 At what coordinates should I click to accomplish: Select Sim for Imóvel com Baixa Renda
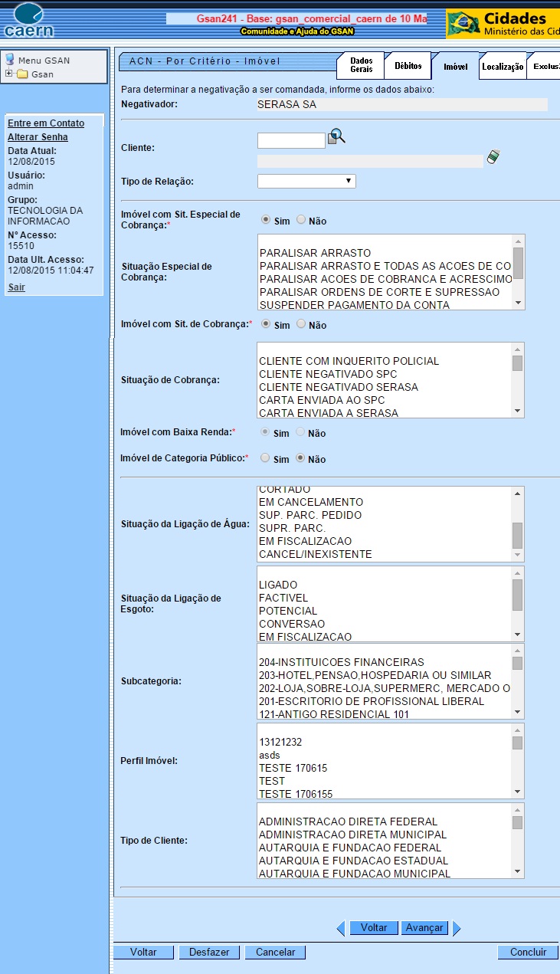[266, 432]
